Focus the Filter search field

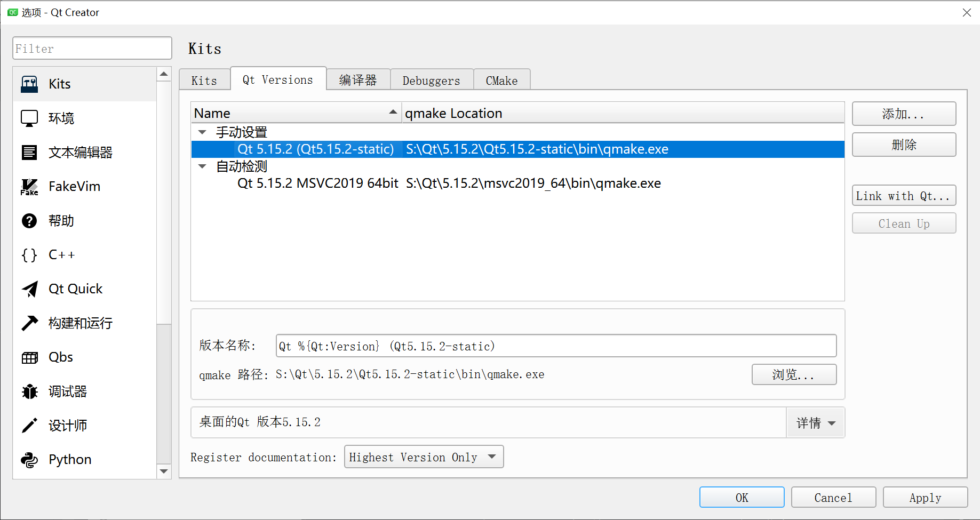(x=92, y=49)
